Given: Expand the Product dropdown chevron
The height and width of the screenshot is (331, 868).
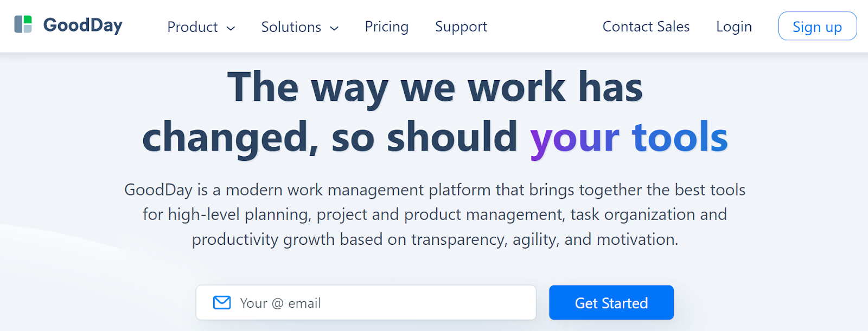Looking at the screenshot, I should point(231,28).
